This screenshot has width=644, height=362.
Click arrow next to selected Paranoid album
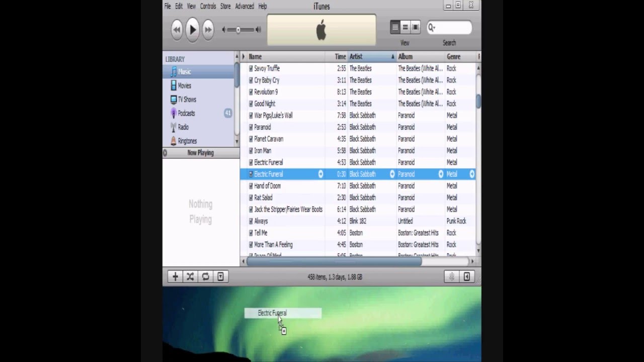(441, 174)
